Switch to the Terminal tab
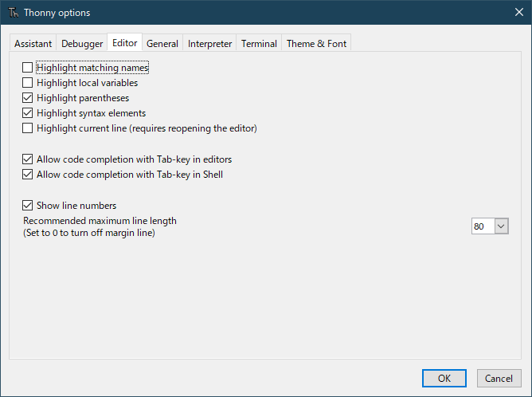This screenshot has width=532, height=397. pyautogui.click(x=259, y=44)
